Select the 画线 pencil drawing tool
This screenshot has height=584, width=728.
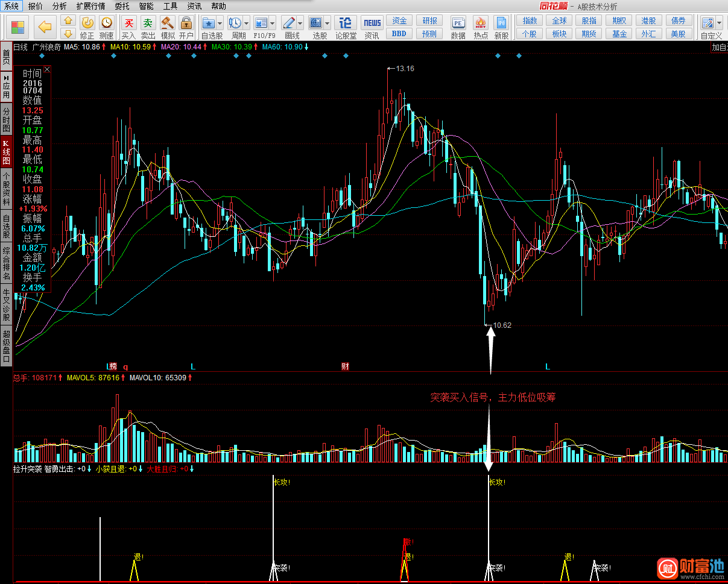(x=289, y=23)
